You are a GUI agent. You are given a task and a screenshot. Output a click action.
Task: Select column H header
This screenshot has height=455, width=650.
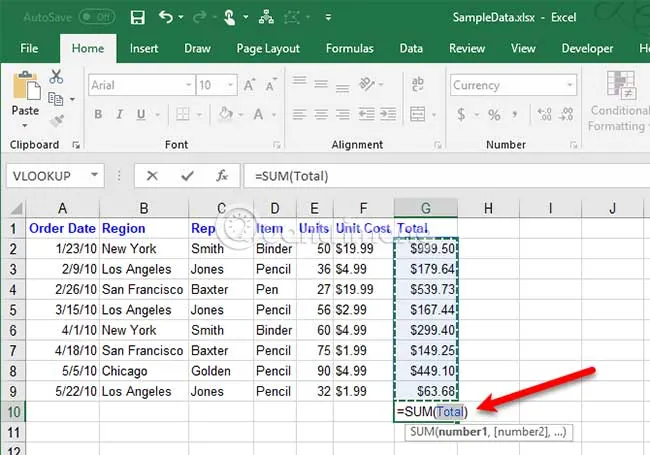488,208
